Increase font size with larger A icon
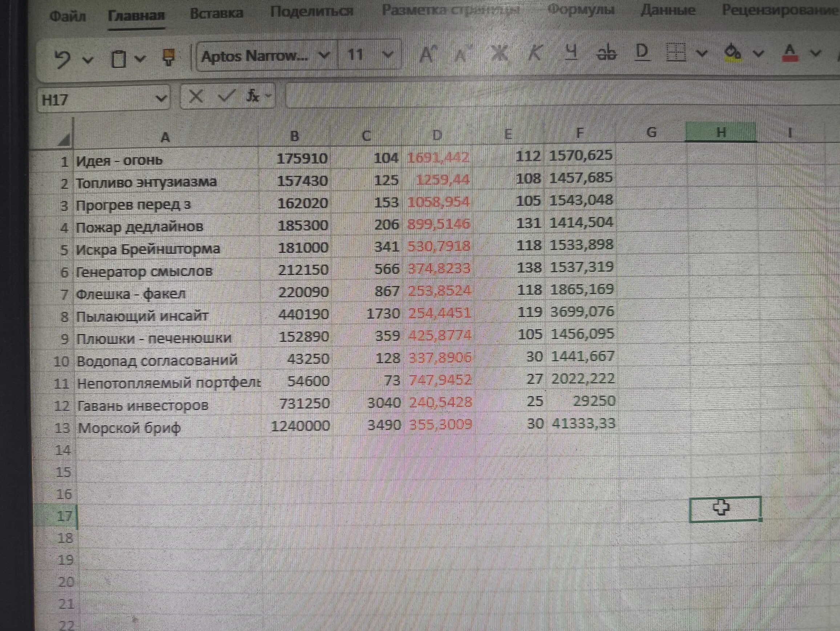This screenshot has height=631, width=840. tap(428, 54)
